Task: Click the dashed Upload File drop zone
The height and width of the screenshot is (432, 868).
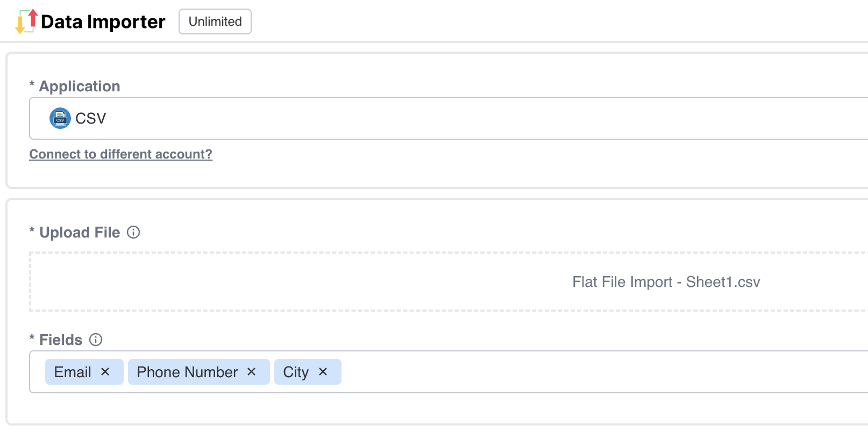Action: tap(449, 282)
